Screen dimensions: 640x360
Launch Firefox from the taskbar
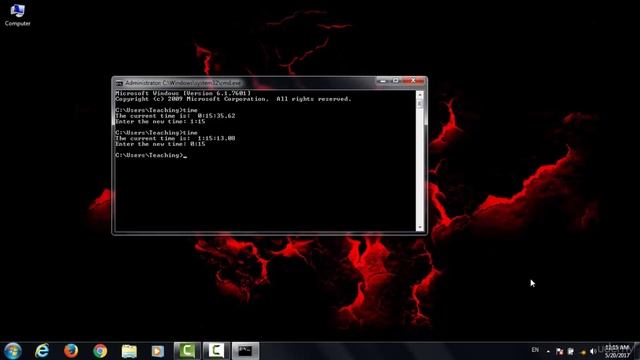click(x=71, y=351)
